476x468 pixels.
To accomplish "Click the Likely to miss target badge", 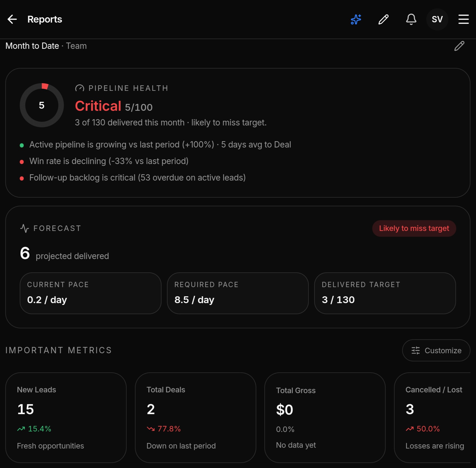I will pyautogui.click(x=414, y=228).
